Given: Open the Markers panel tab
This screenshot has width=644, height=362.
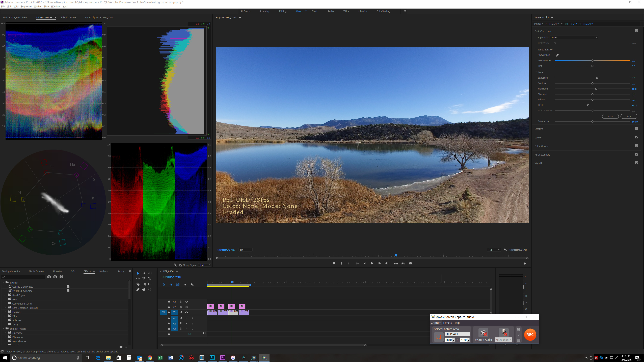Looking at the screenshot, I should 103,271.
